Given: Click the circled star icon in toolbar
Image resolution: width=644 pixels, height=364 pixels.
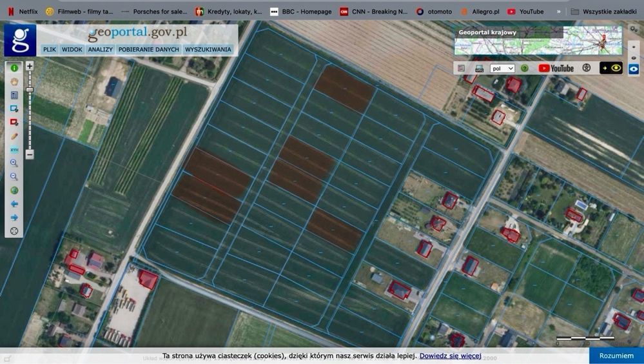Looking at the screenshot, I should 587,68.
